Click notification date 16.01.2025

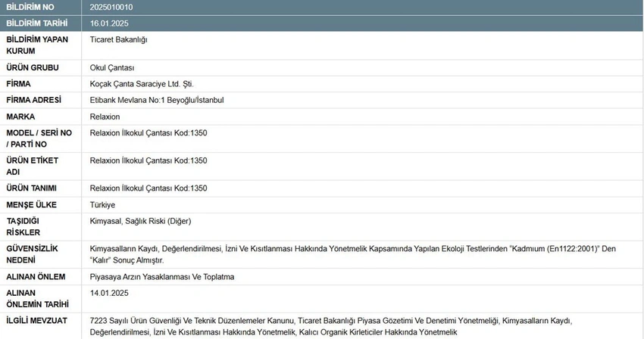point(109,23)
